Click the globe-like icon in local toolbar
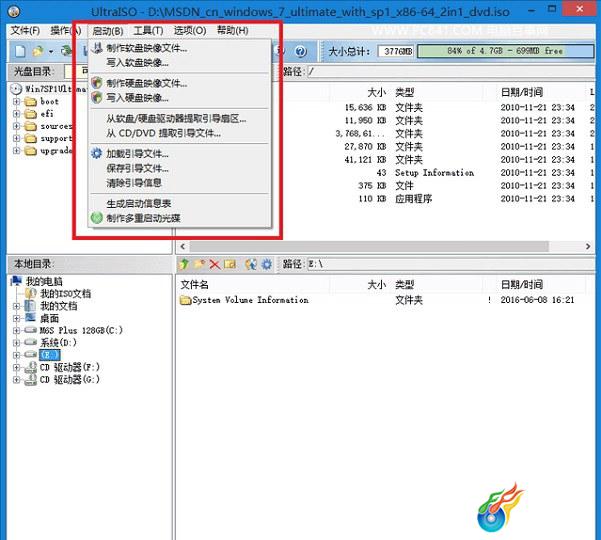The image size is (601, 540). pos(251,264)
